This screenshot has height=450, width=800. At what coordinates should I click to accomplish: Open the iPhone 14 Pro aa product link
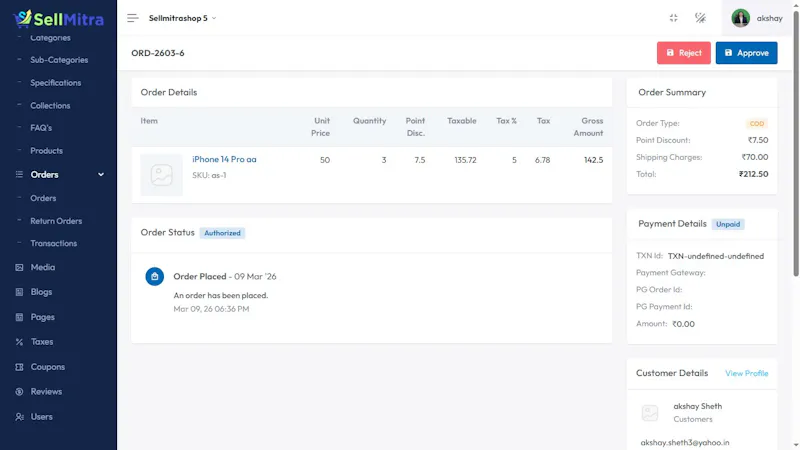click(224, 159)
